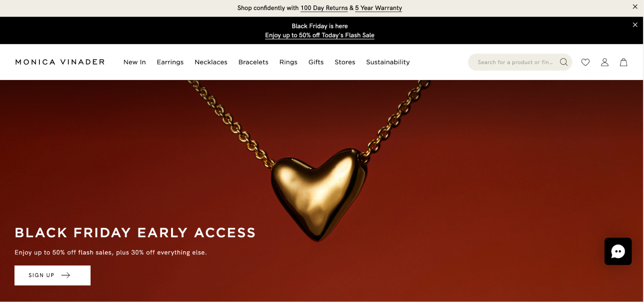Open the wishlist heart icon
Viewport: 644px width, 302px height.
[585, 62]
